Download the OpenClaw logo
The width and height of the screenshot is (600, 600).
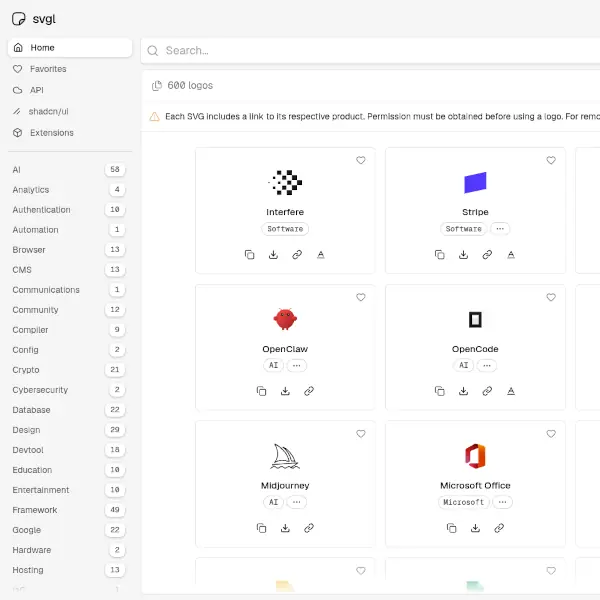click(x=285, y=391)
